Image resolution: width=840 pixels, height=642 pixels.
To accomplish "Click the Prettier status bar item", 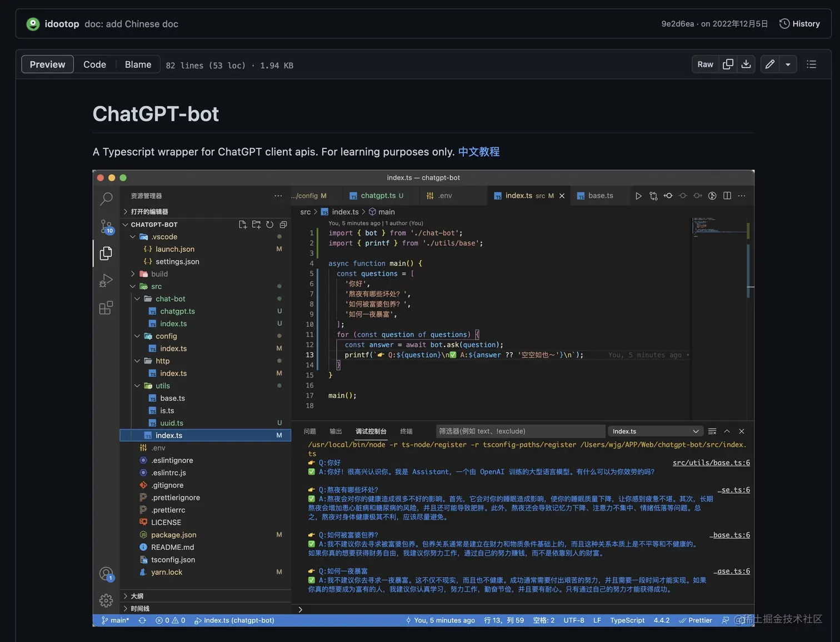I will (x=696, y=620).
